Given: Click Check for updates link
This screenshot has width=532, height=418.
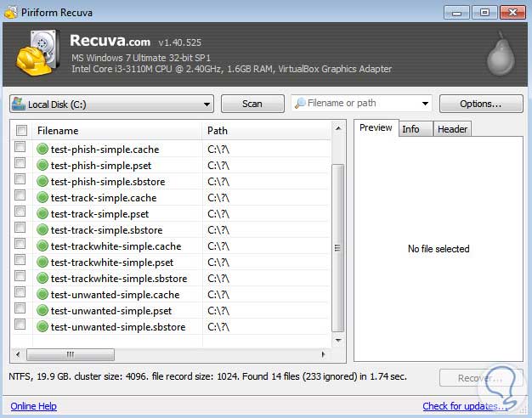Looking at the screenshot, I should point(465,406).
